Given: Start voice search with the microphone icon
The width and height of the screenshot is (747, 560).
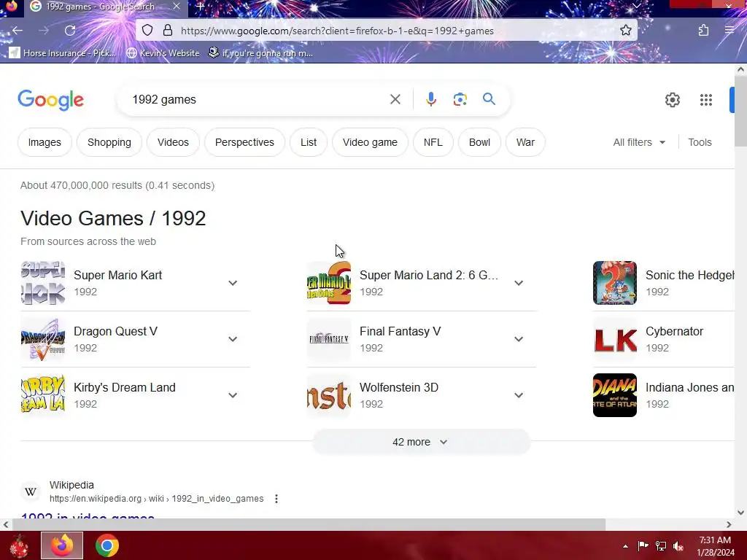Looking at the screenshot, I should (430, 99).
